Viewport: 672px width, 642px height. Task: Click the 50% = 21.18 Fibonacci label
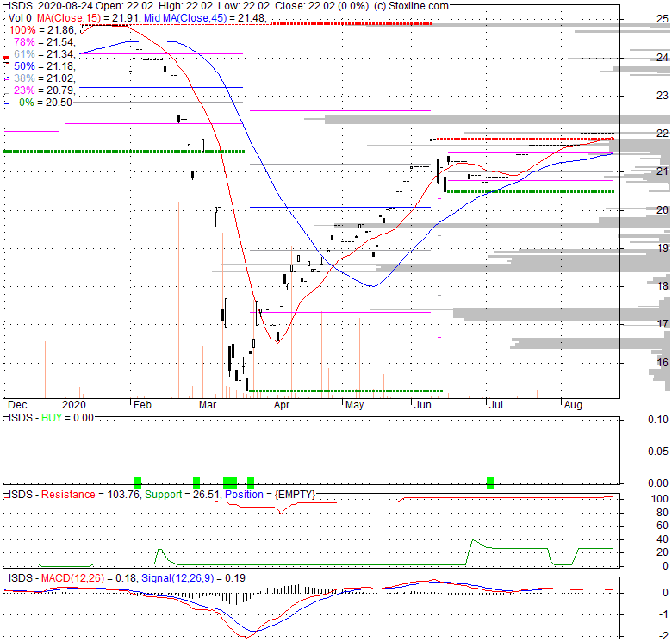(x=44, y=66)
